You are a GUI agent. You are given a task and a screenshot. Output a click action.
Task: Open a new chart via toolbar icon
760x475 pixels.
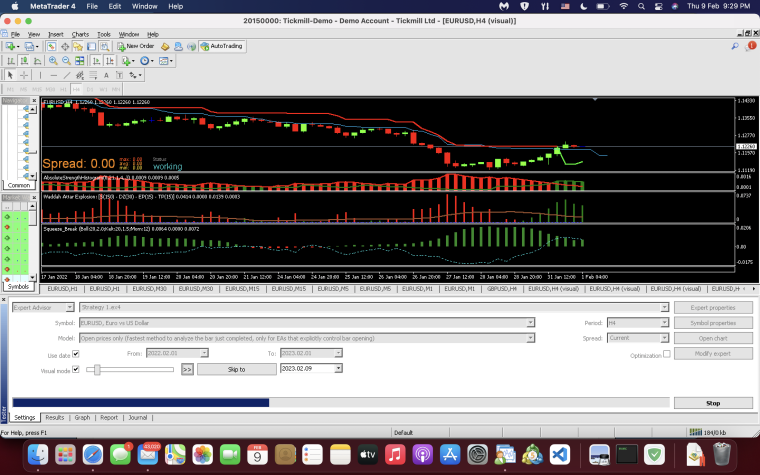click(10, 46)
